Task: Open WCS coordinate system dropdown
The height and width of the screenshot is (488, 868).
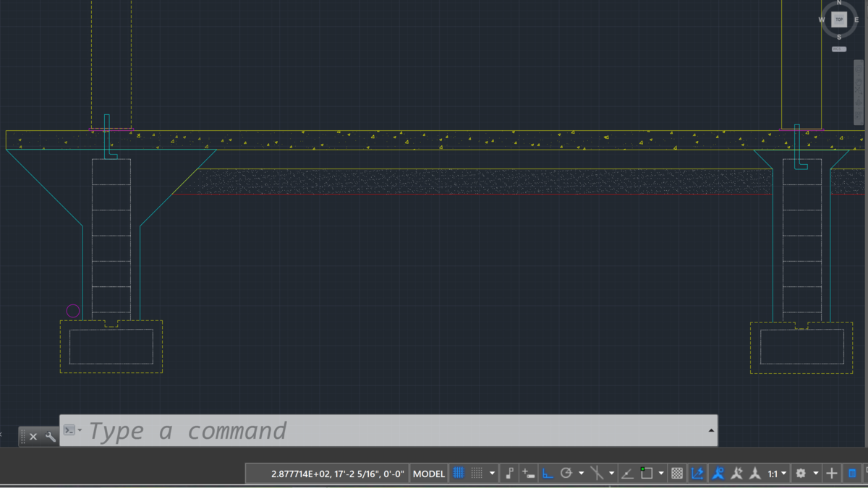Action: [x=839, y=49]
